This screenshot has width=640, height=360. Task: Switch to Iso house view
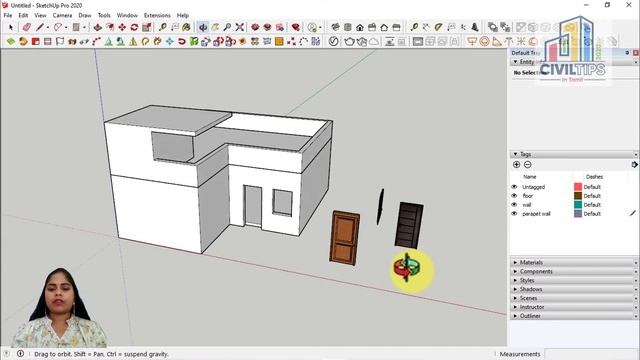coord(336,27)
